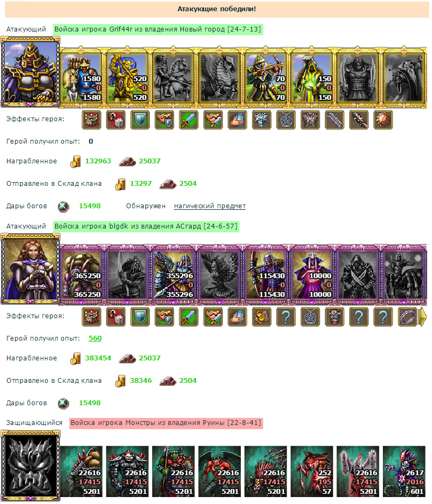The image size is (432, 504).
Task: Click the spiked mace effect icon in Grif44r's row
Action: pos(359,120)
